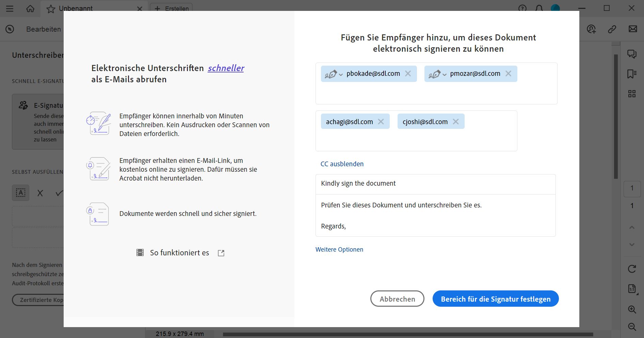Select the 1:1 actual size icon

(x=632, y=289)
